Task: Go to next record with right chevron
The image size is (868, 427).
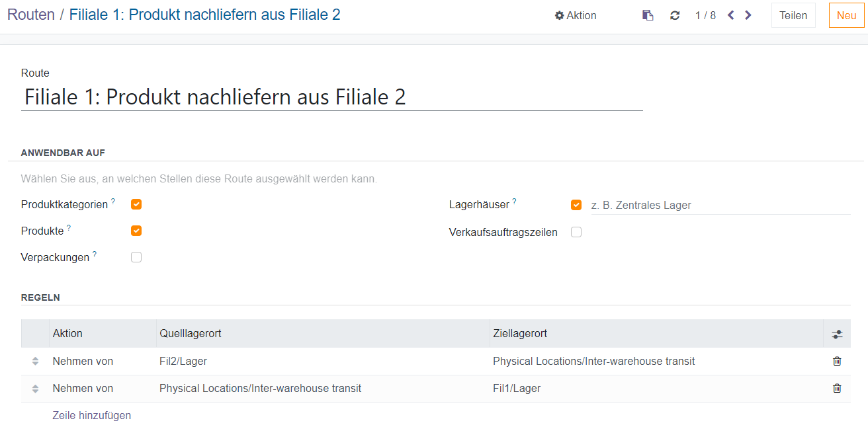Action: [748, 15]
